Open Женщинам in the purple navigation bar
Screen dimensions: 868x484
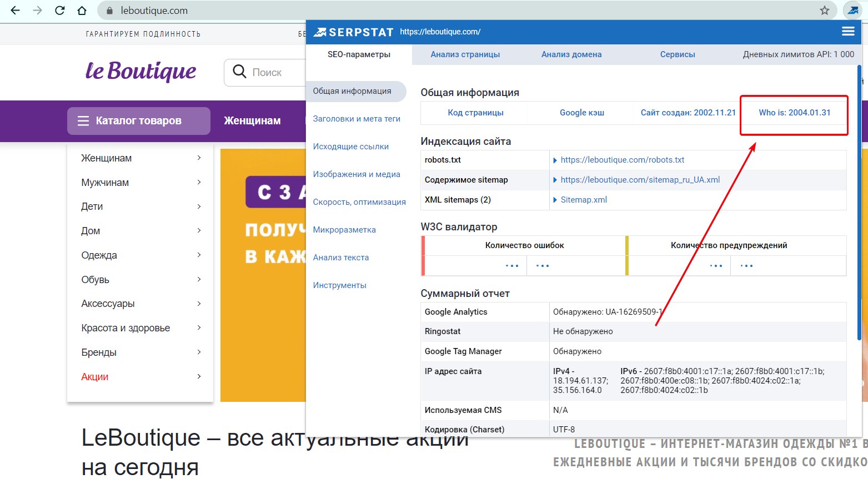pyautogui.click(x=252, y=120)
